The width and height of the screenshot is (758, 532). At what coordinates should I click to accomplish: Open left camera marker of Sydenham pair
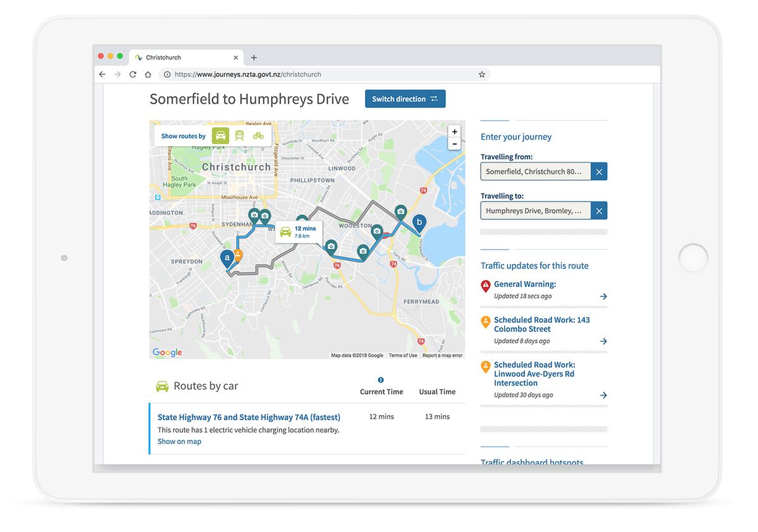(x=254, y=217)
